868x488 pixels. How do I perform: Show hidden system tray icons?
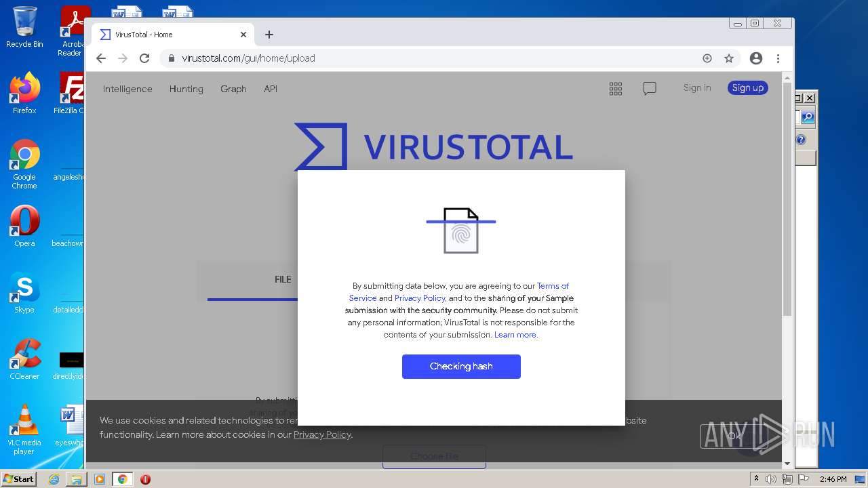pyautogui.click(x=756, y=479)
